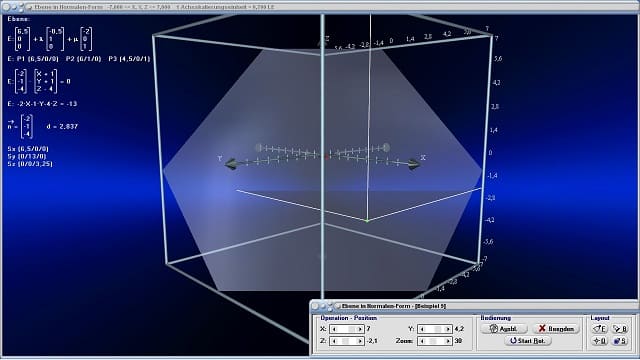640x360 pixels.
Task: Toggle the S layout button
Action: 619,341
